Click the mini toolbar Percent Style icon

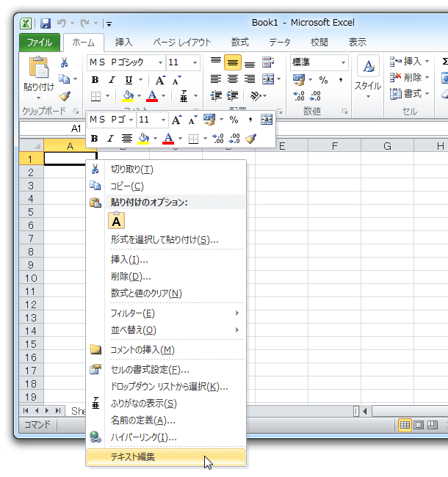(234, 120)
